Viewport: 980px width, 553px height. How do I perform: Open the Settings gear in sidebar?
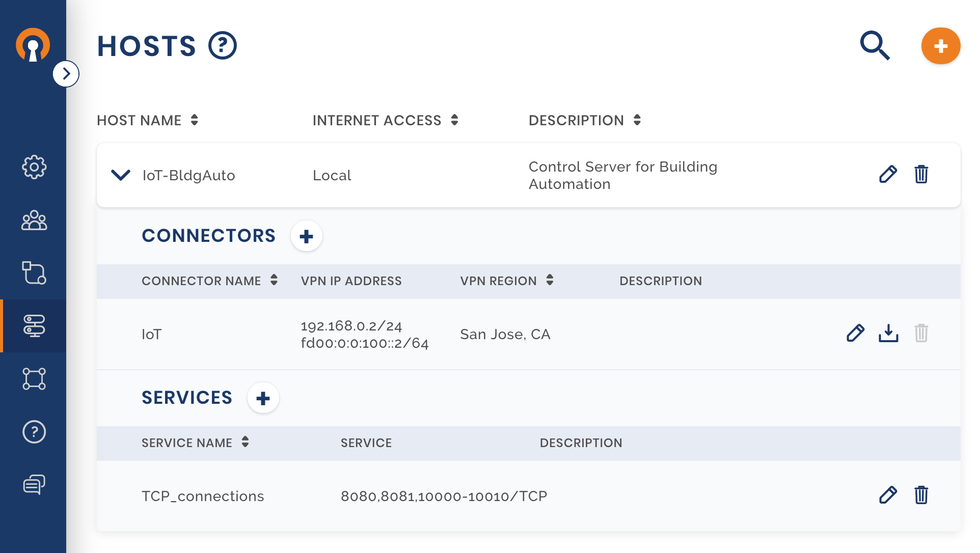[34, 167]
